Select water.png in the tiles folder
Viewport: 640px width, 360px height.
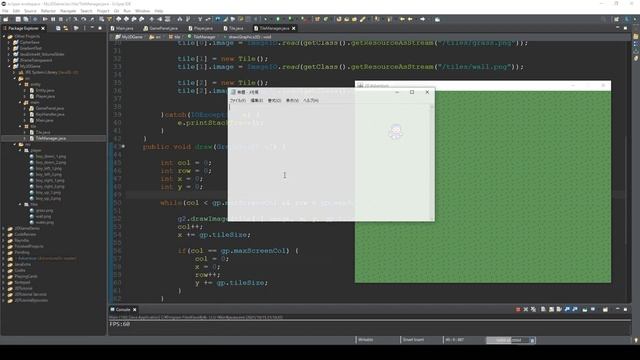44,222
